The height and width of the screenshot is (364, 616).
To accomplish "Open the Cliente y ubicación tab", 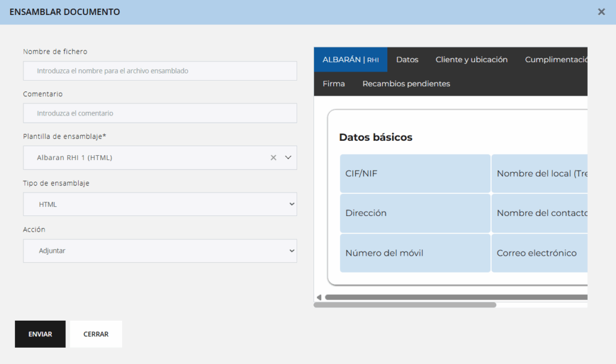I will [472, 60].
